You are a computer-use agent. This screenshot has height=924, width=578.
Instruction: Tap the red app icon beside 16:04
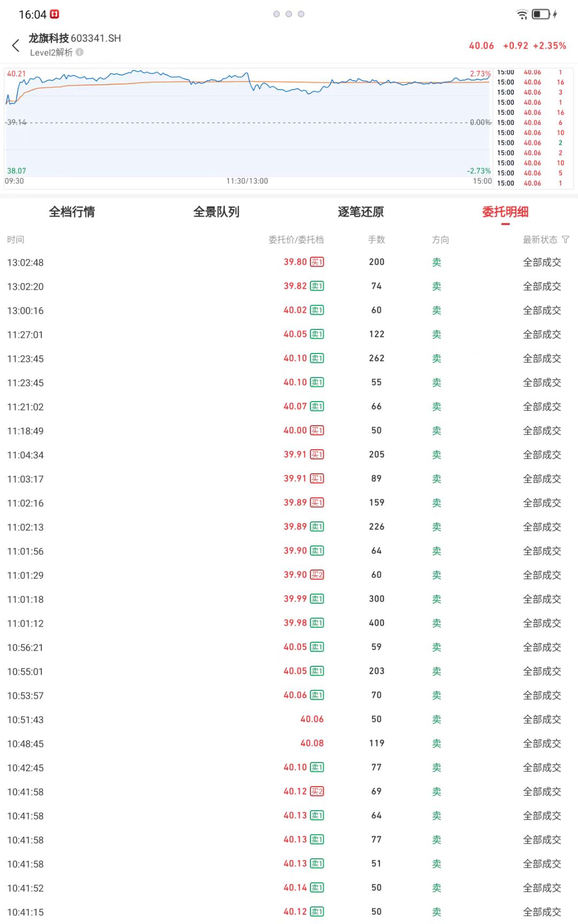[55, 14]
